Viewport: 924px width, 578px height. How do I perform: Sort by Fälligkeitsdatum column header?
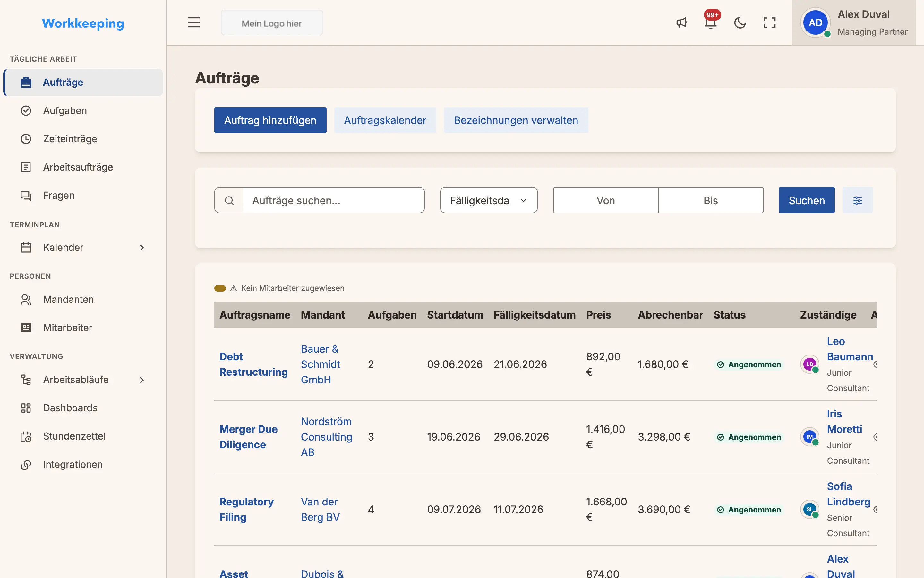click(535, 315)
